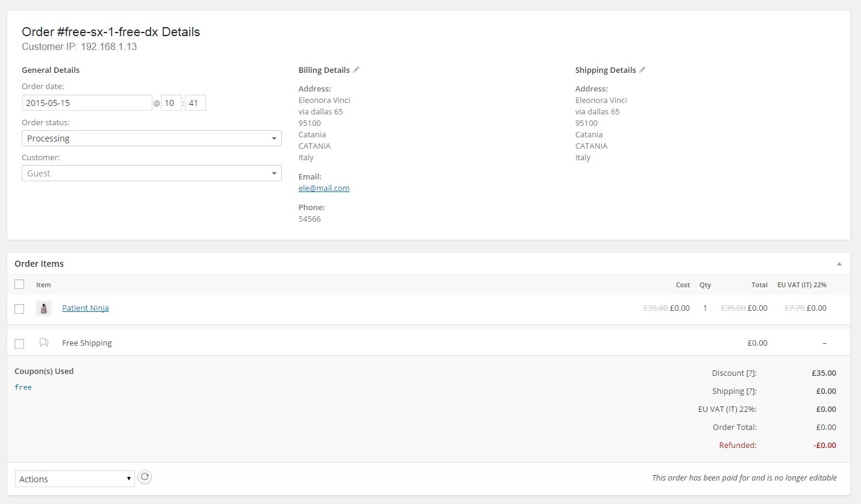
Task: Open the Patient Ninja product link
Action: (x=85, y=308)
